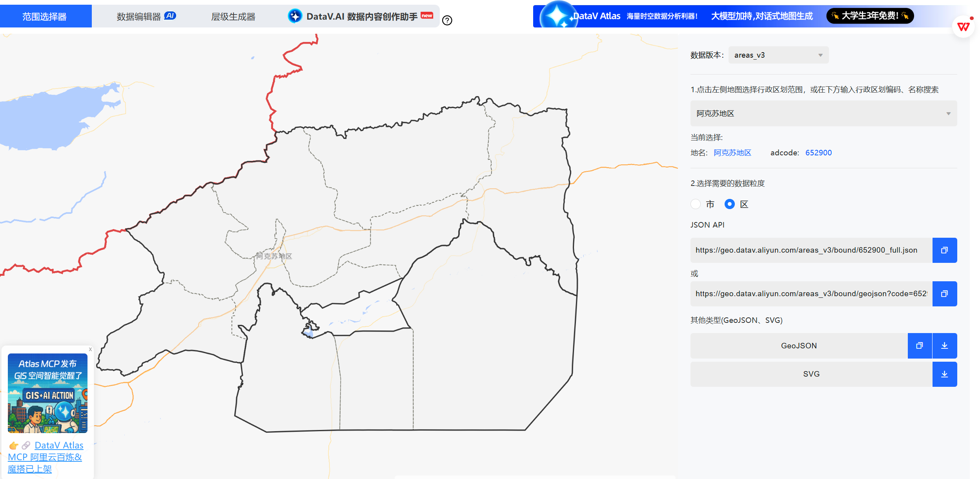Click the 大模型加持,对话式地图生成 banner text
The width and height of the screenshot is (980, 479).
point(762,16)
